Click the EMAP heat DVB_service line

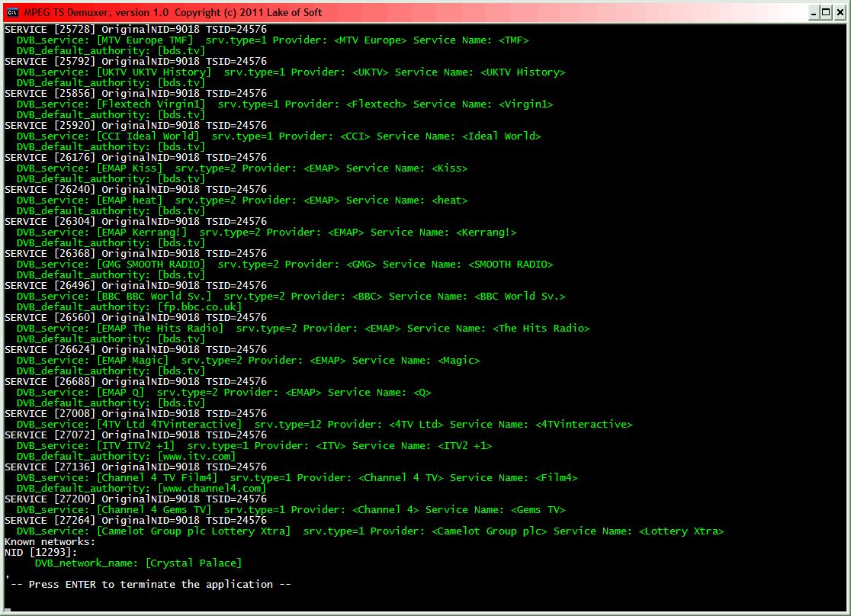(x=242, y=201)
